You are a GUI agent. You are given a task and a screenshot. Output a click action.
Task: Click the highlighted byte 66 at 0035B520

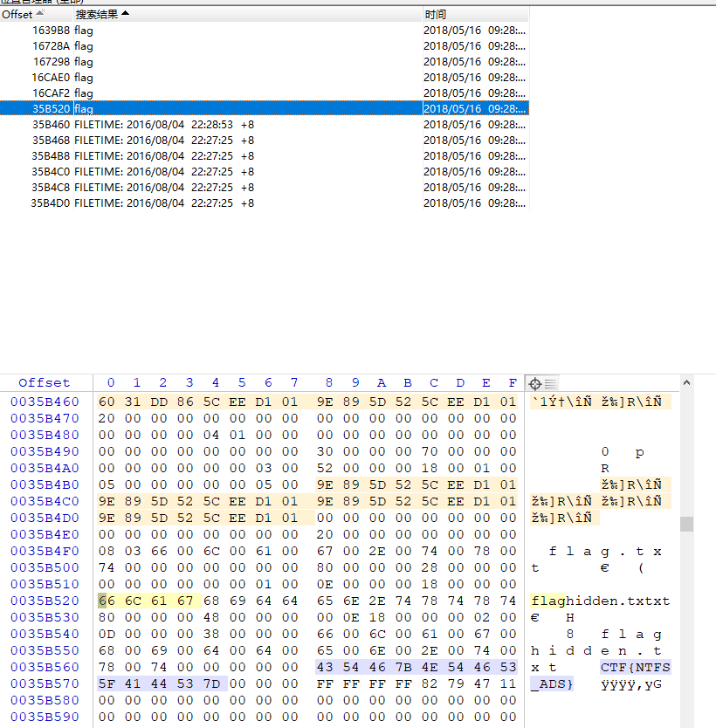pos(107,601)
